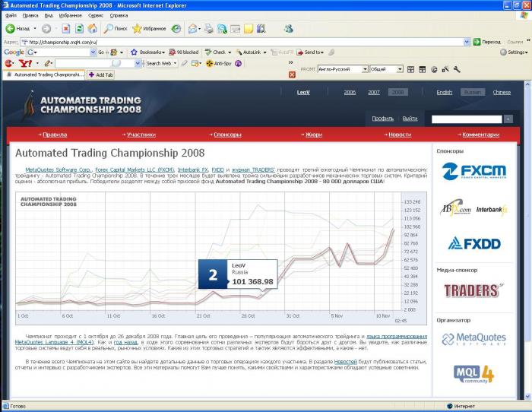Open the PROMT Общий topic dropdown
This screenshot has height=412, width=532.
[x=399, y=69]
